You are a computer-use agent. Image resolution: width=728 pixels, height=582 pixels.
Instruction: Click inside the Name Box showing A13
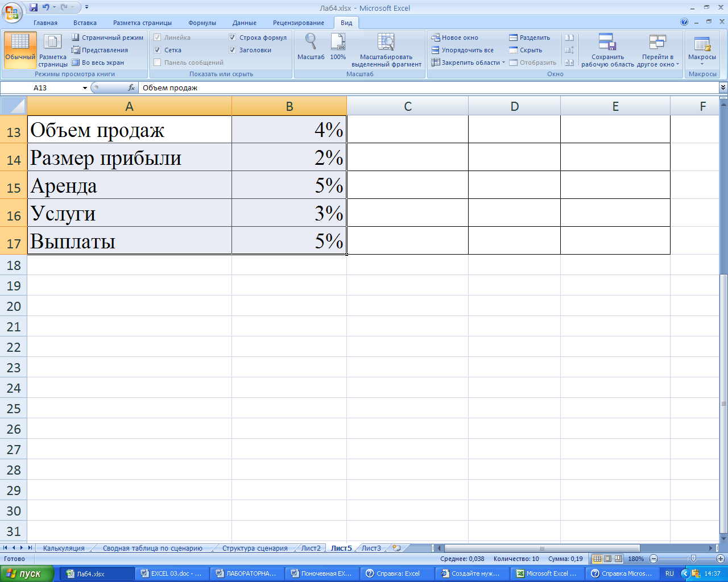point(41,88)
